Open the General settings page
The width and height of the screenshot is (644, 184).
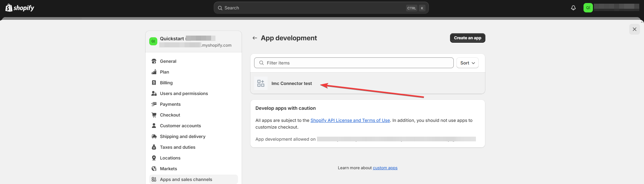(x=168, y=61)
